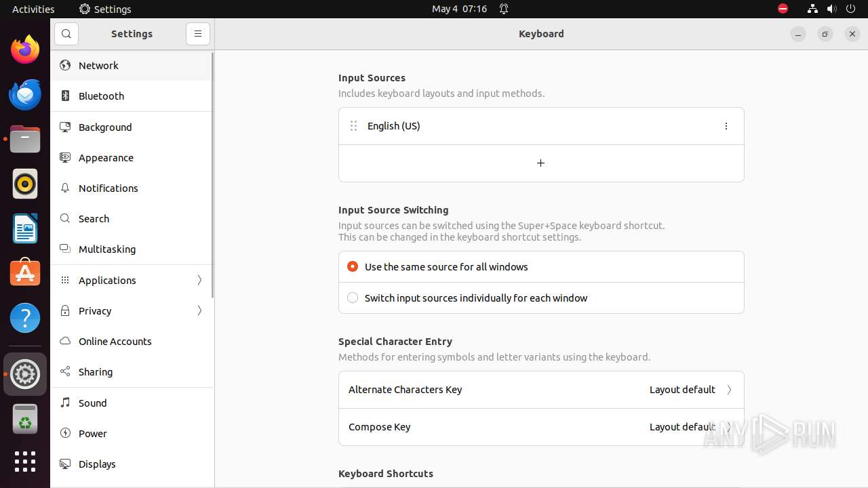This screenshot has height=488, width=868.
Task: Expand the Applications submenu chevron
Action: coord(199,280)
